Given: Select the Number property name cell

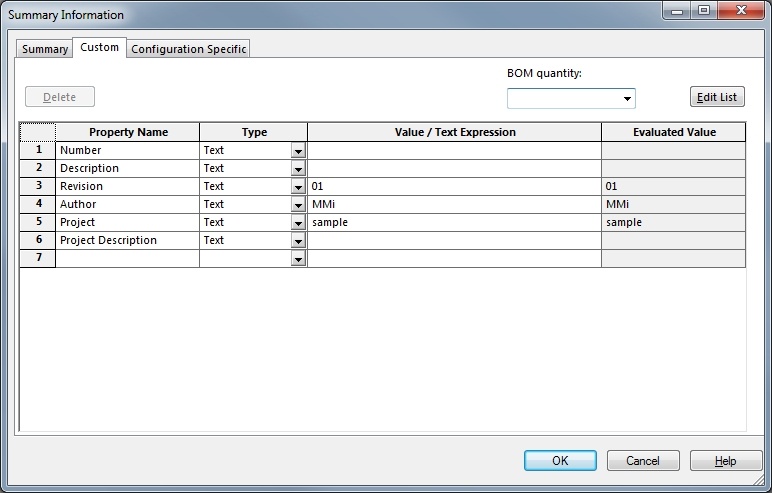Looking at the screenshot, I should pyautogui.click(x=128, y=150).
